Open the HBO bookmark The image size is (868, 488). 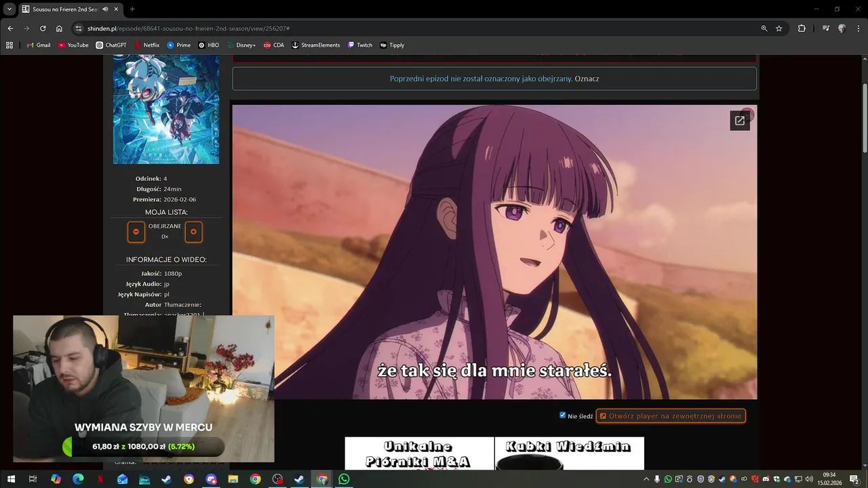click(x=209, y=45)
